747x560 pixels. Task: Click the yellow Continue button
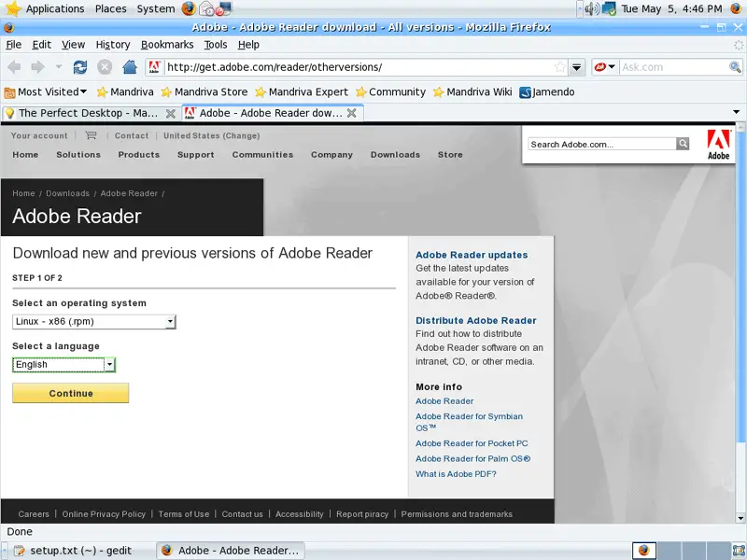[71, 393]
